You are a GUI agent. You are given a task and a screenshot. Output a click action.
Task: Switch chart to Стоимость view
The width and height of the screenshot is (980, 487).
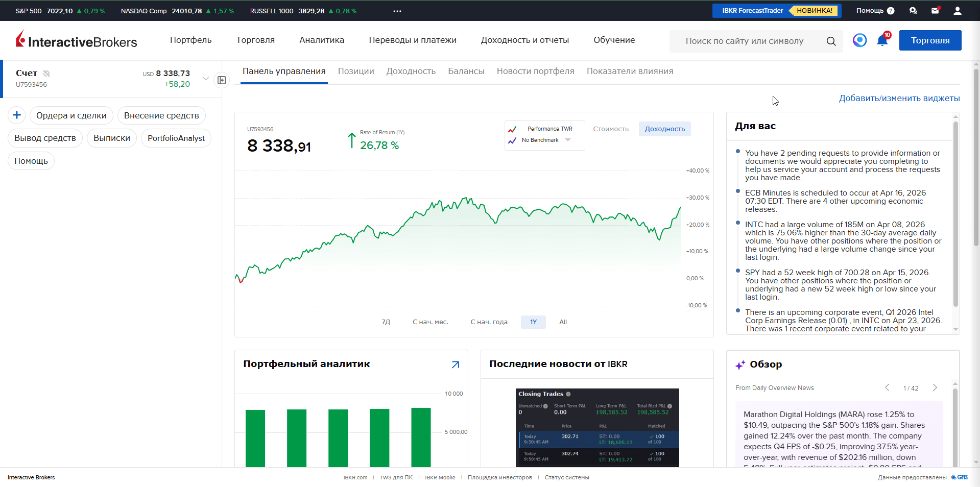click(x=611, y=129)
